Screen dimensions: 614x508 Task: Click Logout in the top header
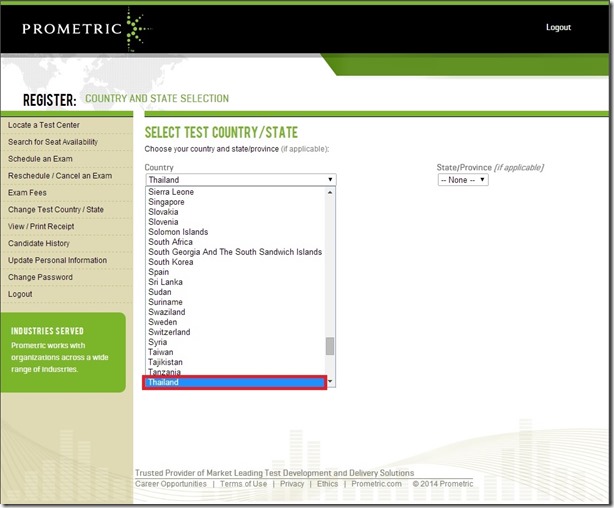(558, 27)
